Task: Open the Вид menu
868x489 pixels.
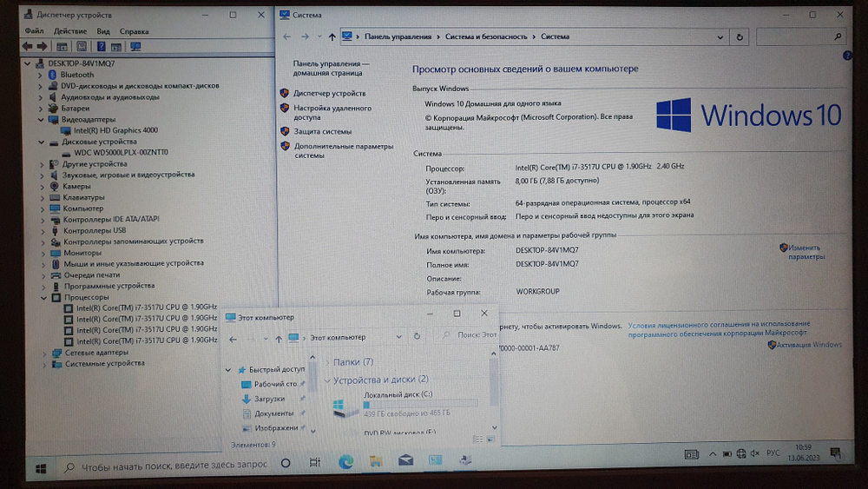Action: (x=103, y=31)
